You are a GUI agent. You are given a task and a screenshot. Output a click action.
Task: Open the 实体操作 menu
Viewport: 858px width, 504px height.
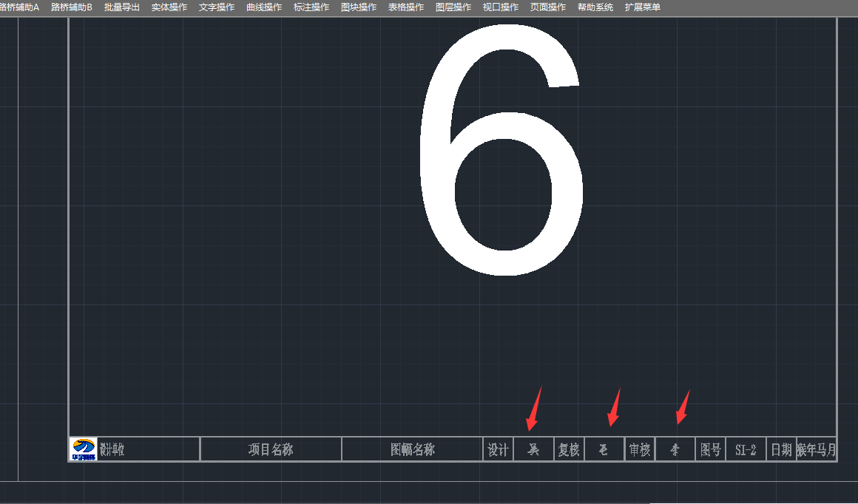coord(169,7)
